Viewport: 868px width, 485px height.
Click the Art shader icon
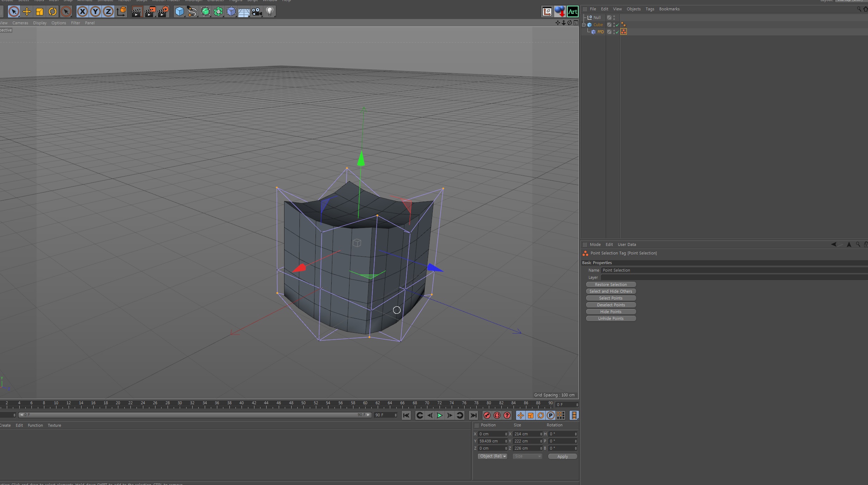pyautogui.click(x=573, y=12)
